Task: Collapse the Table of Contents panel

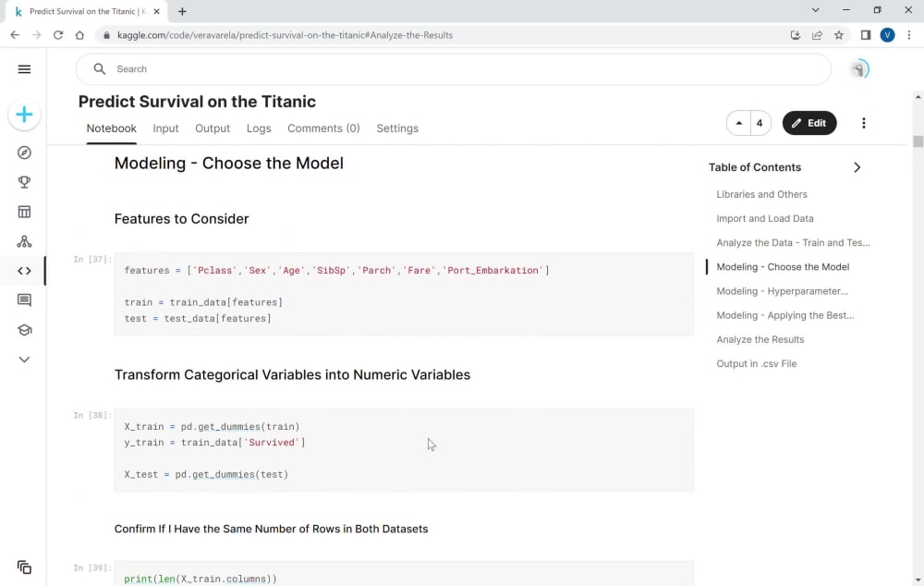Action: (857, 167)
